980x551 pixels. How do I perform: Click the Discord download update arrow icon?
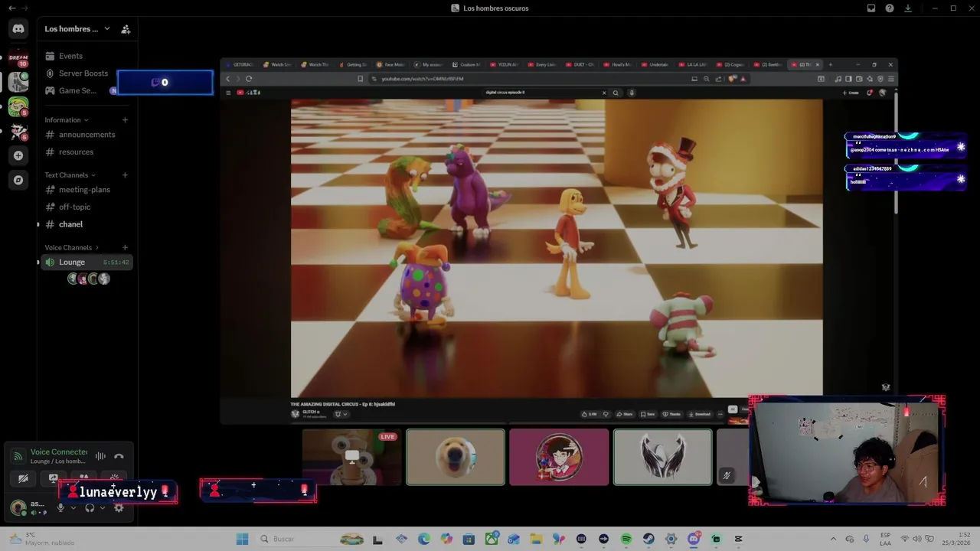(908, 8)
